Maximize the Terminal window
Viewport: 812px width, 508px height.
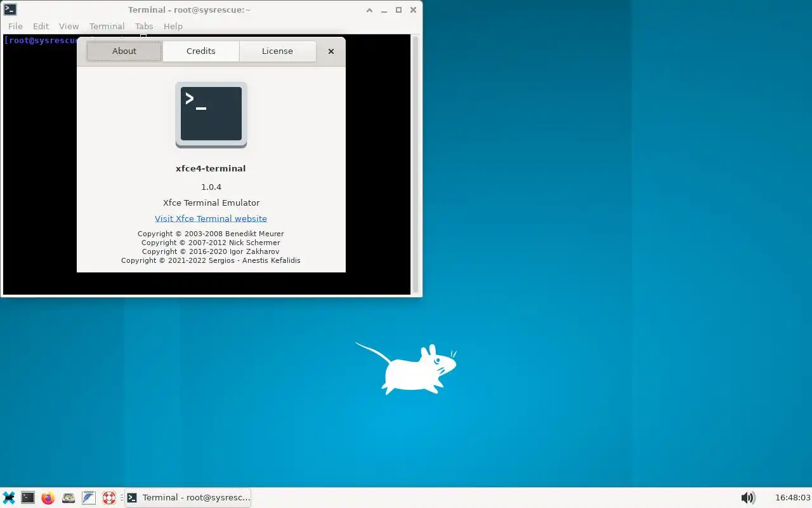[x=398, y=10]
